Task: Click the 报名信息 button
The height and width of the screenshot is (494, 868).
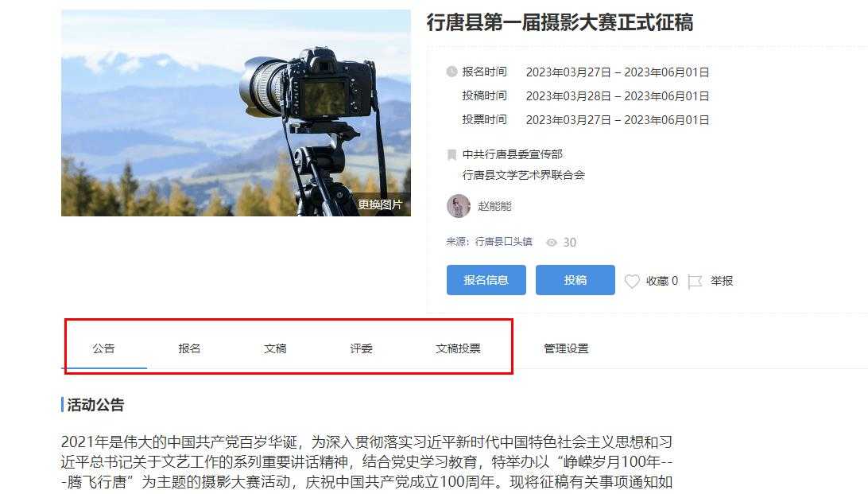Action: coord(486,280)
